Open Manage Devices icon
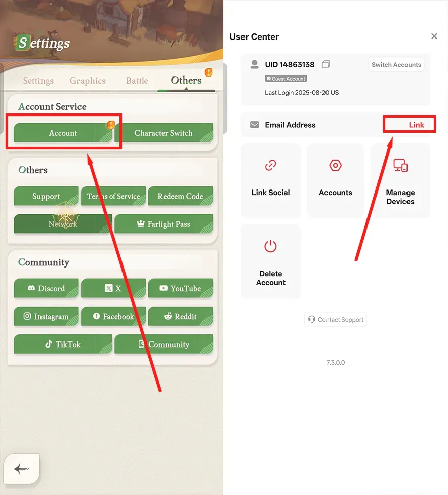448x495 pixels. coord(400,165)
